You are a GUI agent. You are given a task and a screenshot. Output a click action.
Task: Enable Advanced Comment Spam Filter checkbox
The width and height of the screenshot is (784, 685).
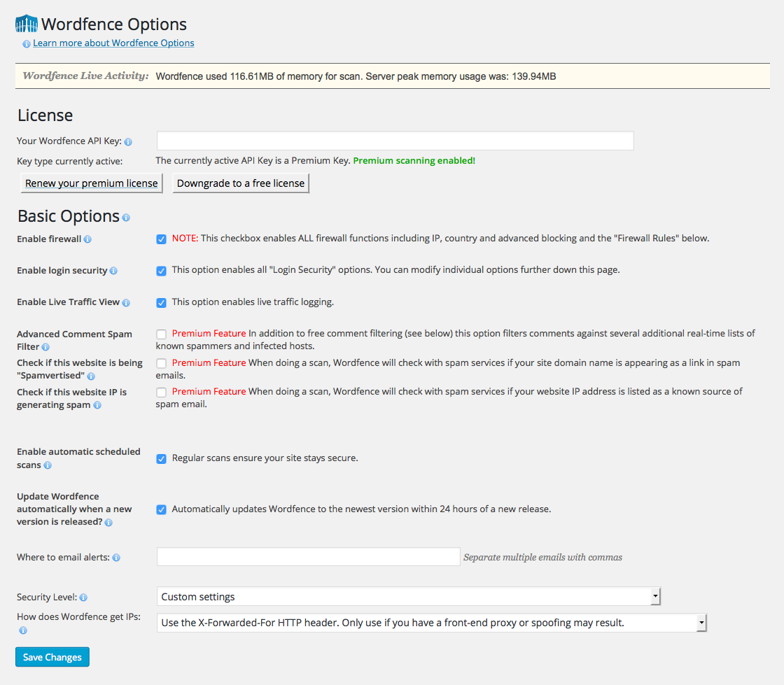click(x=161, y=334)
